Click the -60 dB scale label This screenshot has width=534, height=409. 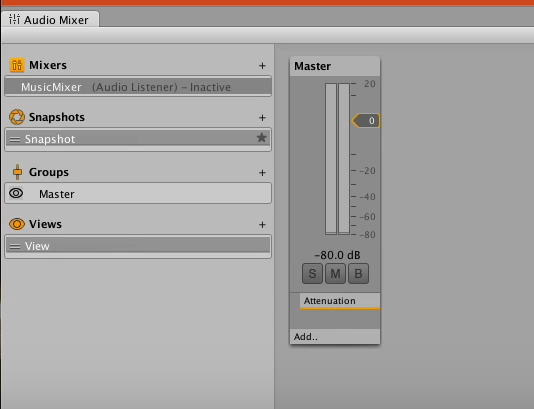(367, 217)
